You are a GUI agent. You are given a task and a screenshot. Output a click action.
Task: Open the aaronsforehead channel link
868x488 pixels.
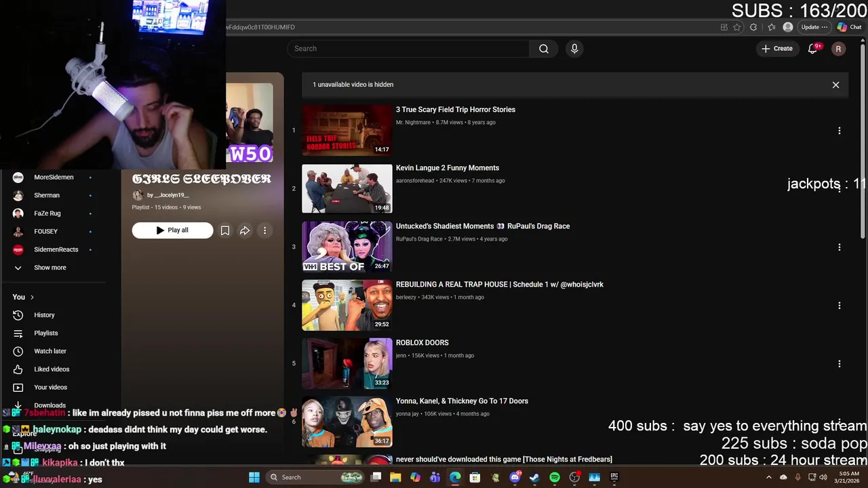415,181
